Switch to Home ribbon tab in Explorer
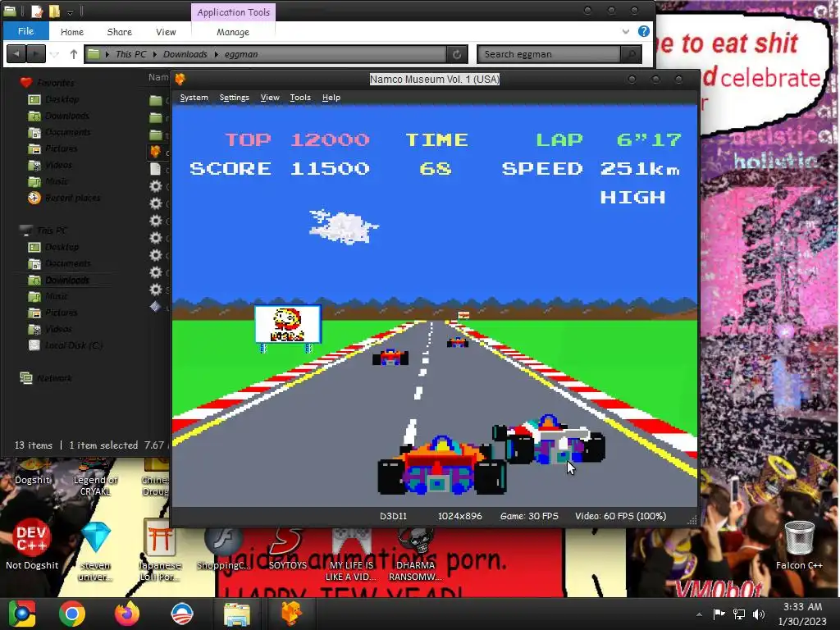Image resolution: width=840 pixels, height=630 pixels. click(x=72, y=32)
